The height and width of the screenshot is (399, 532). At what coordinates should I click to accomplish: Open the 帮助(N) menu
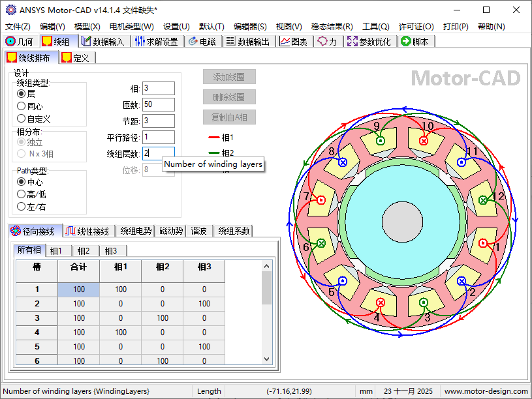coord(492,27)
